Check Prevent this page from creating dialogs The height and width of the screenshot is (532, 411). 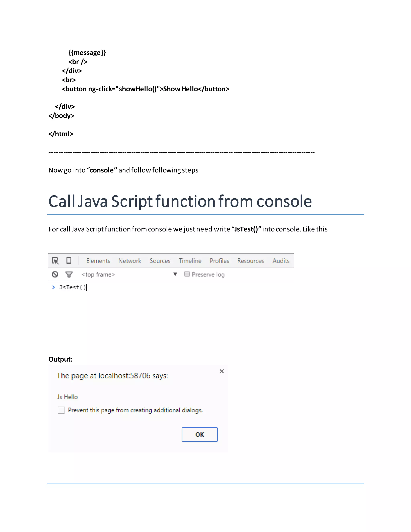coord(61,410)
